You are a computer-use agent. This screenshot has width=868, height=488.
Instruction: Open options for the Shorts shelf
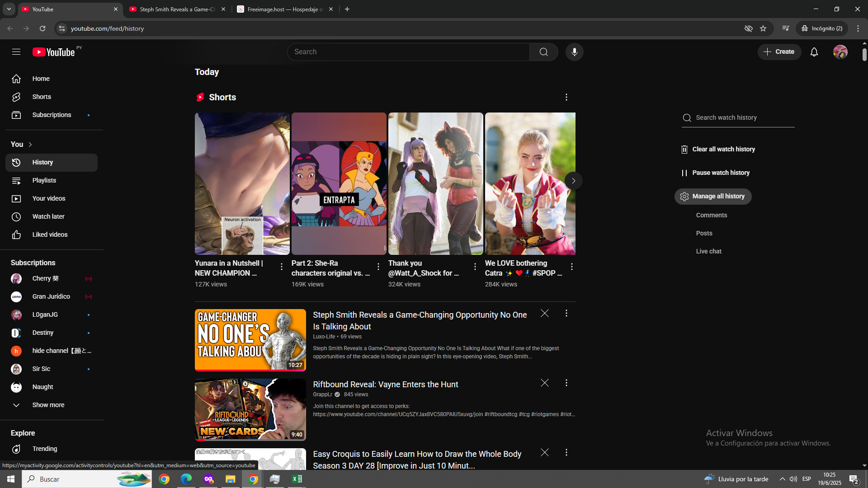pyautogui.click(x=566, y=97)
